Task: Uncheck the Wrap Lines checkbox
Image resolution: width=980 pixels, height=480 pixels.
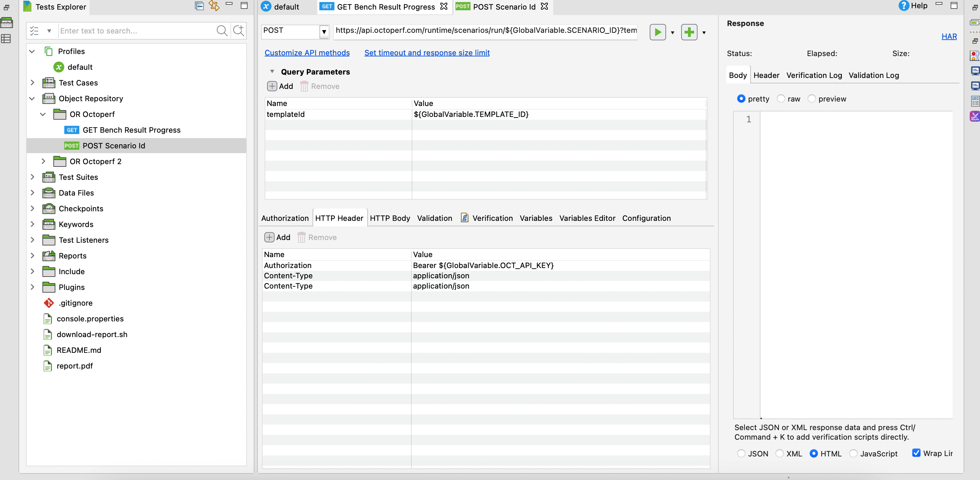Action: pyautogui.click(x=916, y=453)
